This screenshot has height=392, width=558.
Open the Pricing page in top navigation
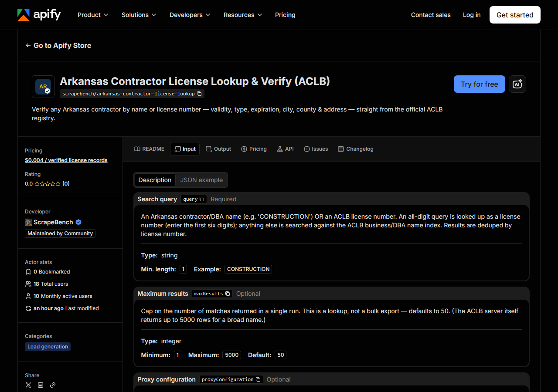285,15
